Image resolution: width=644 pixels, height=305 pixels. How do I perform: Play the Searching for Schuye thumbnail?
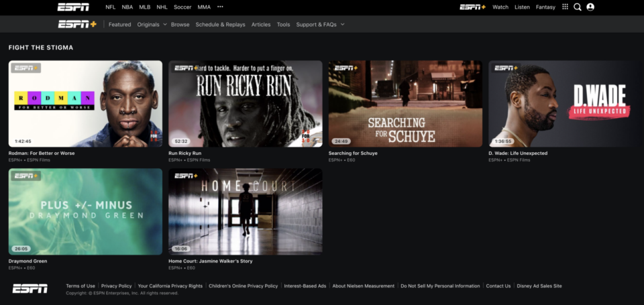(405, 104)
